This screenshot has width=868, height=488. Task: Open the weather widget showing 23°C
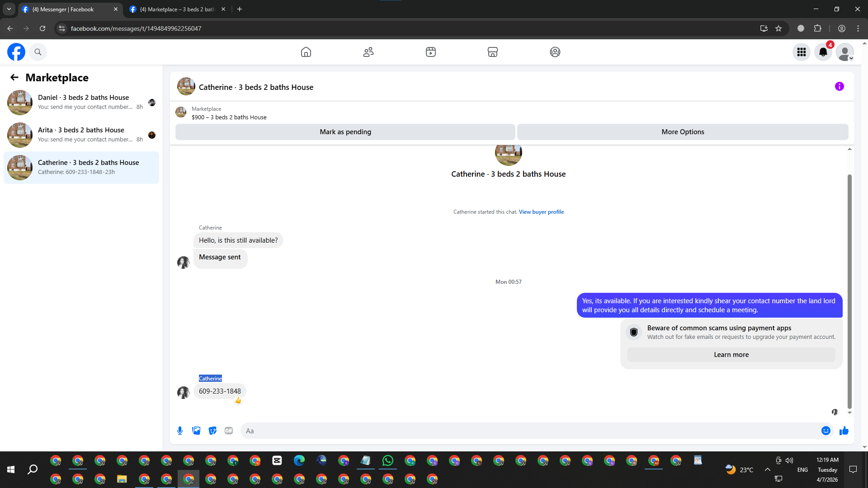pos(740,470)
